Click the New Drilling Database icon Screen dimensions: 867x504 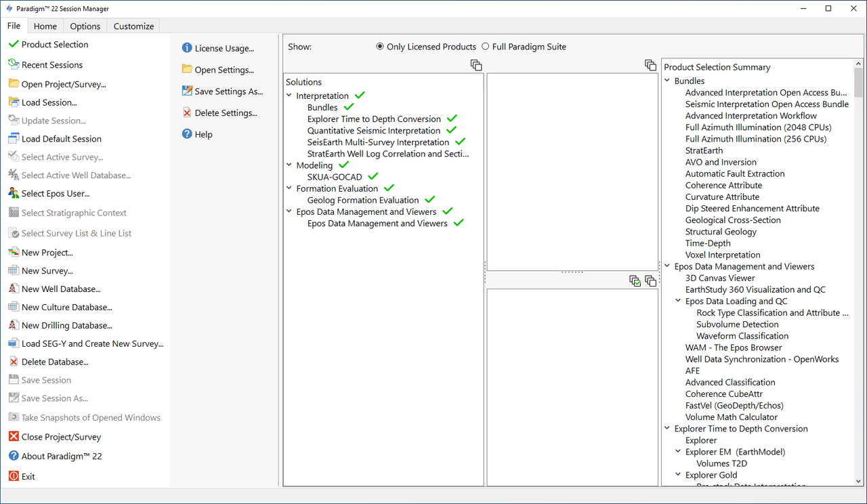14,325
